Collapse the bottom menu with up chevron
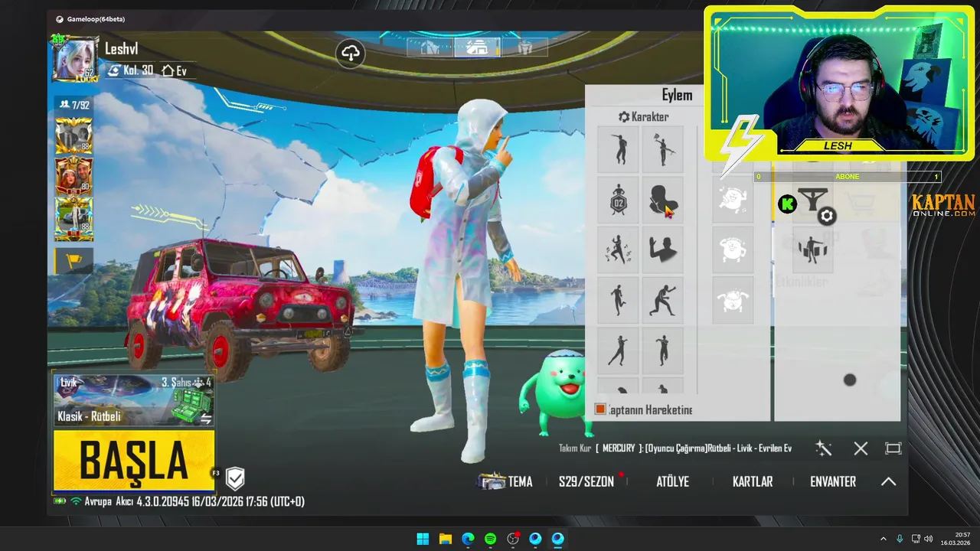The width and height of the screenshot is (980, 551). 888,481
